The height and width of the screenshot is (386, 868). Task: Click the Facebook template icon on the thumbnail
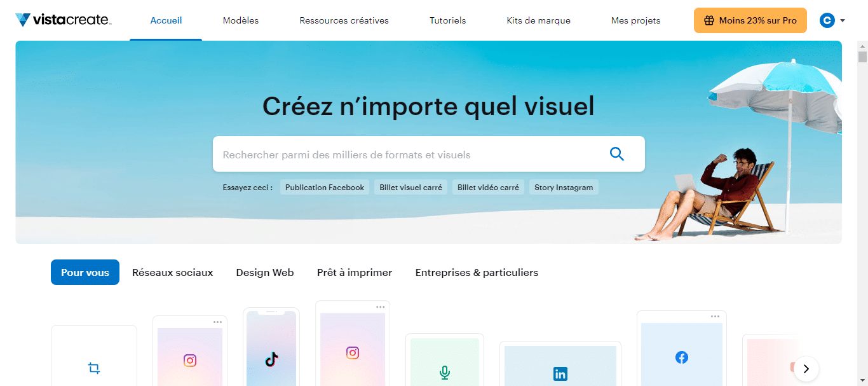click(681, 357)
